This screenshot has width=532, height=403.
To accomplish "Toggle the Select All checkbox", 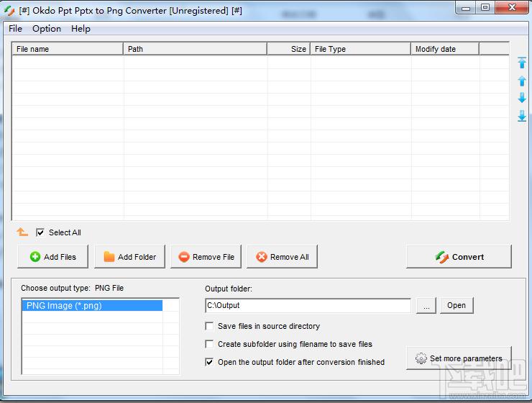I will 40,232.
